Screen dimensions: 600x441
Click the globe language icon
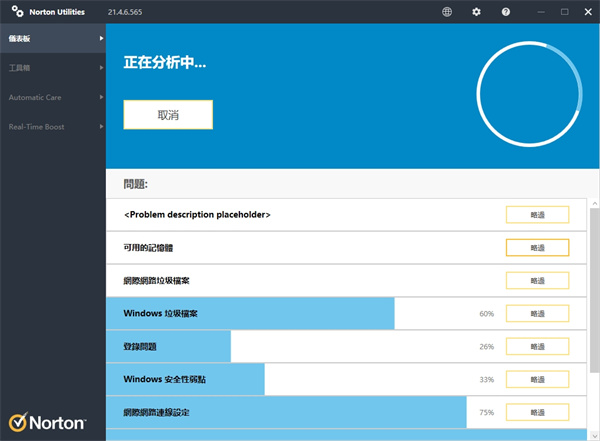tap(446, 12)
